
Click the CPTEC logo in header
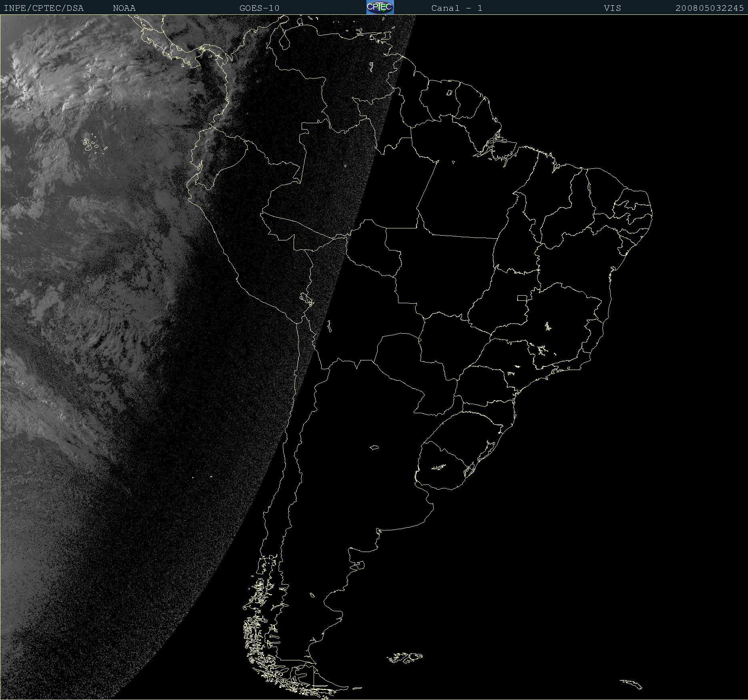[x=380, y=7]
